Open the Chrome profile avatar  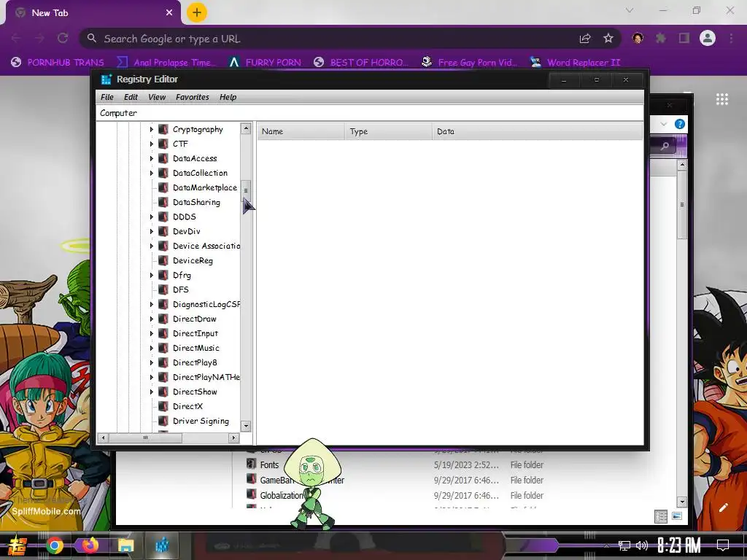[x=708, y=38]
